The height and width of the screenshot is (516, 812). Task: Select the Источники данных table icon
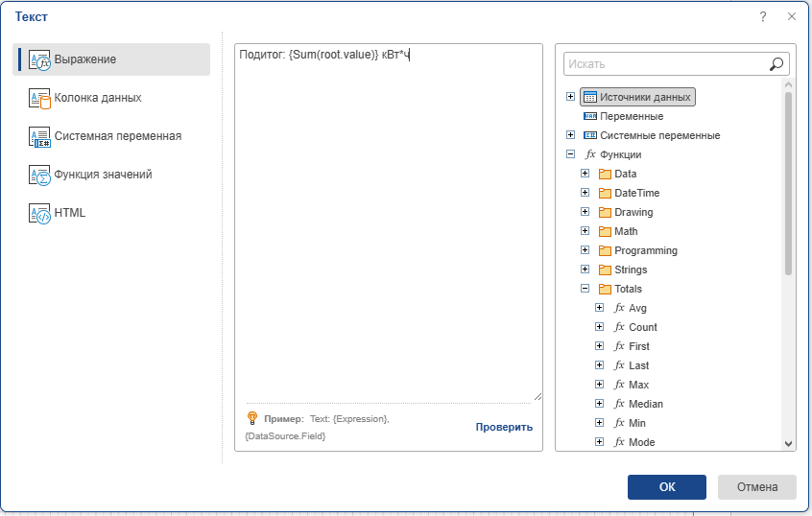tap(590, 97)
